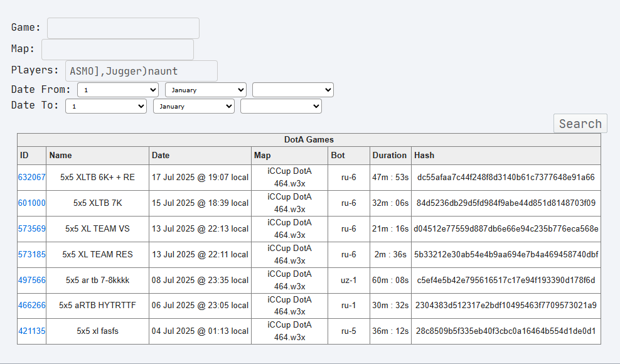Screen dimensions: 620x364
Task: Click the ID column header
Action: 31,156
